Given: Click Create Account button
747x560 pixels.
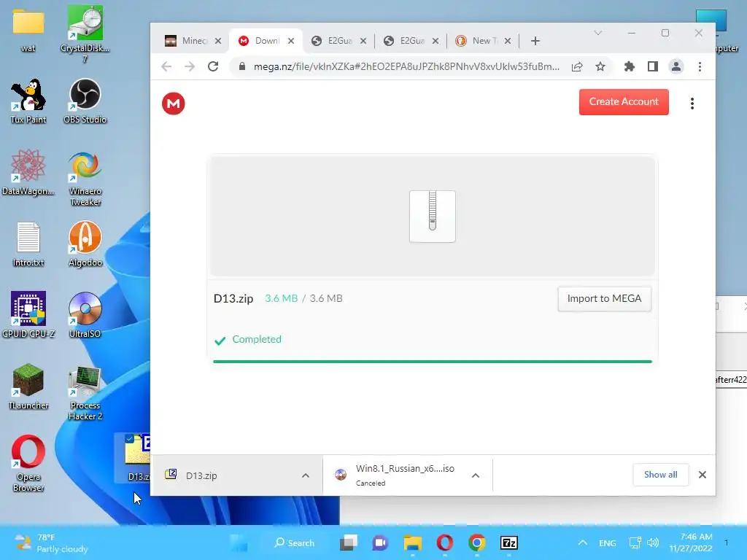Looking at the screenshot, I should pos(624,102).
